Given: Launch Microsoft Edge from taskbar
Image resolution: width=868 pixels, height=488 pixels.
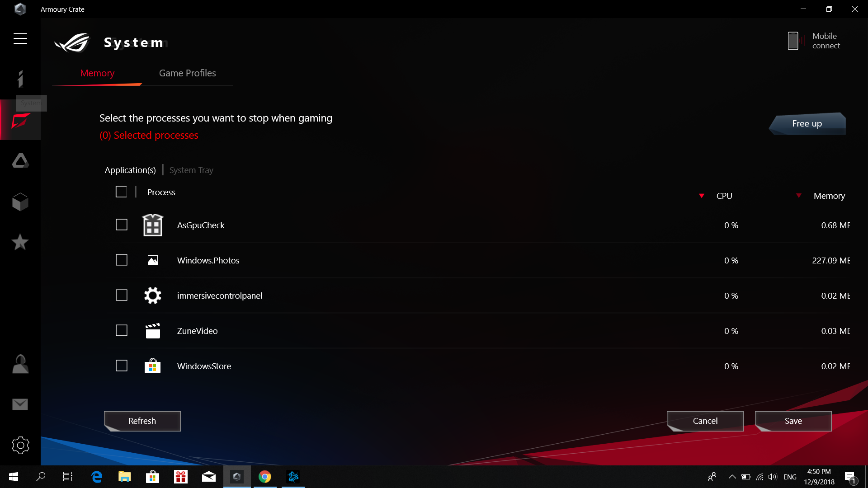Looking at the screenshot, I should [97, 477].
